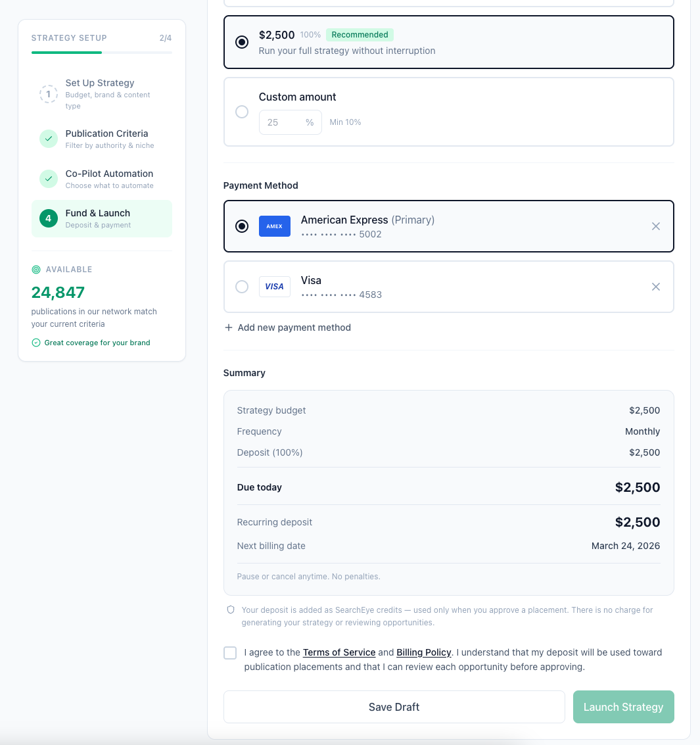Image resolution: width=700 pixels, height=745 pixels.
Task: Click the green target icon beside AVAILABLE
Action: pyautogui.click(x=35, y=269)
